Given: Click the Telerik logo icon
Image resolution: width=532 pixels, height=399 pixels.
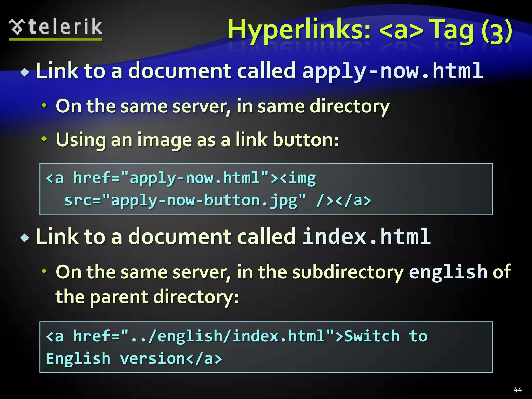Looking at the screenshot, I should (17, 27).
